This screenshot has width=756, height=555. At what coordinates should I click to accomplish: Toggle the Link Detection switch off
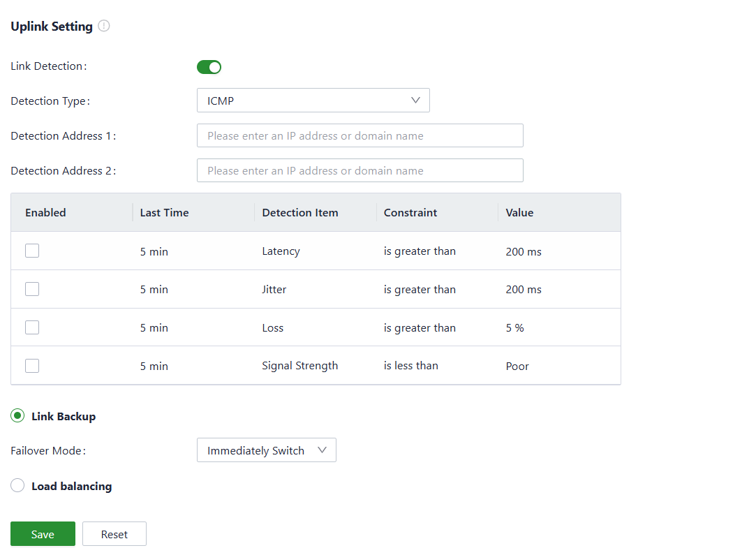coord(209,67)
